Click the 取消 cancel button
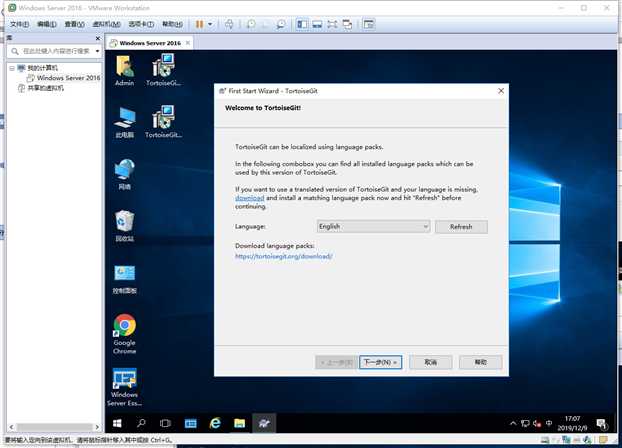Screen dimensions: 622x448 (430, 362)
